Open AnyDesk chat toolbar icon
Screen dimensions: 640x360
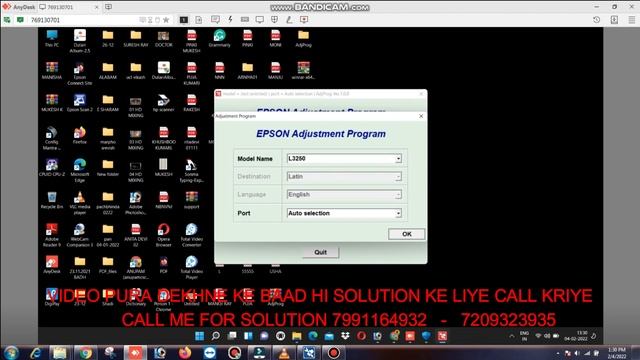[215, 20]
